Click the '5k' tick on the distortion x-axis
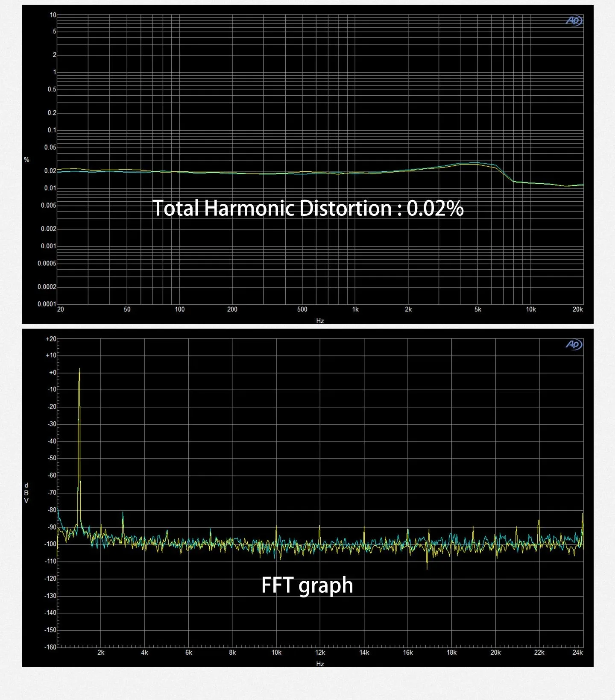The width and height of the screenshot is (615, 700). (x=478, y=309)
